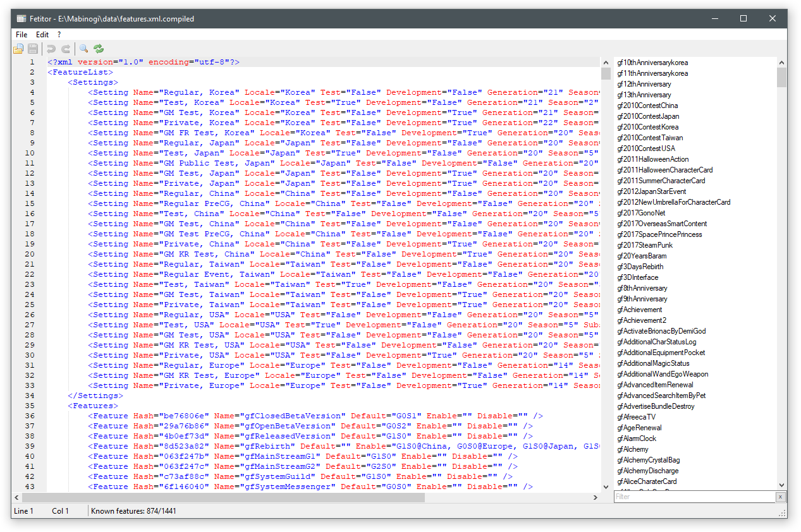The width and height of the screenshot is (801, 532).
Task: Click line 35 Features opening tag
Action: click(x=93, y=406)
